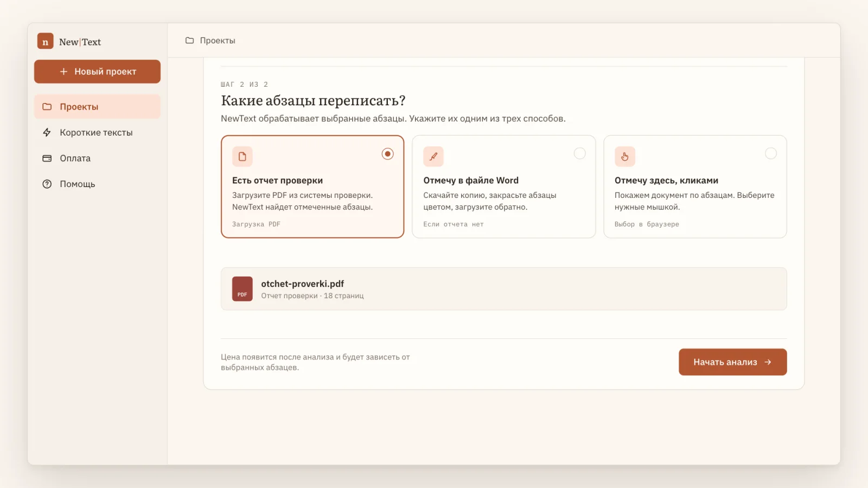Click the document icon on Есть отчет проверки card

coord(242,157)
